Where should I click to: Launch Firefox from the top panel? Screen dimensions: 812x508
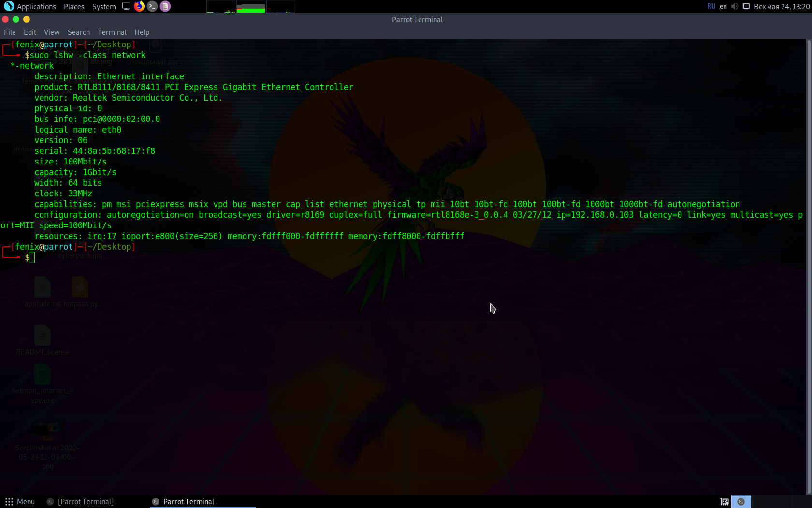tap(139, 6)
